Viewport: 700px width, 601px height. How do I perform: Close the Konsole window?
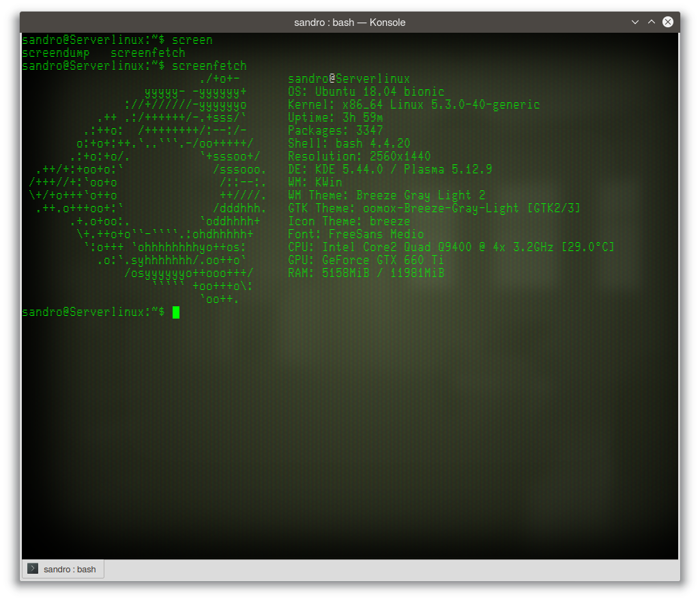668,22
